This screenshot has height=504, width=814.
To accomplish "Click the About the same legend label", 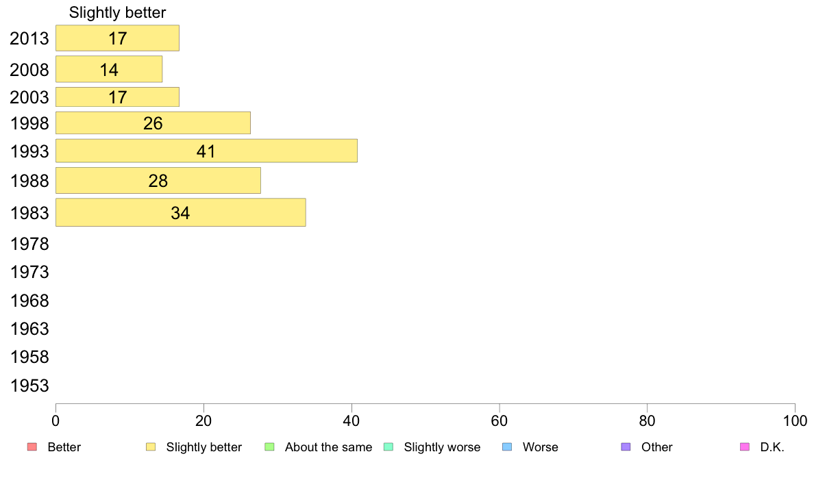I will [x=328, y=447].
